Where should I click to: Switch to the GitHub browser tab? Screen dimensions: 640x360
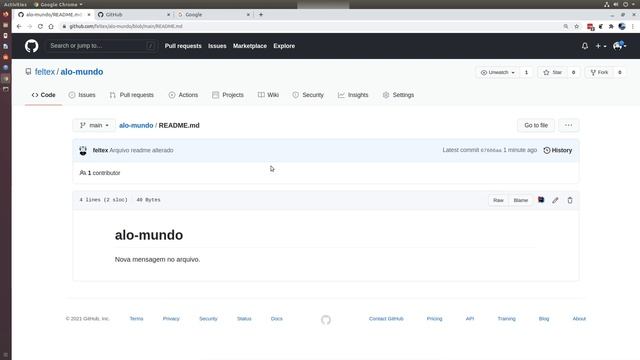point(133,14)
